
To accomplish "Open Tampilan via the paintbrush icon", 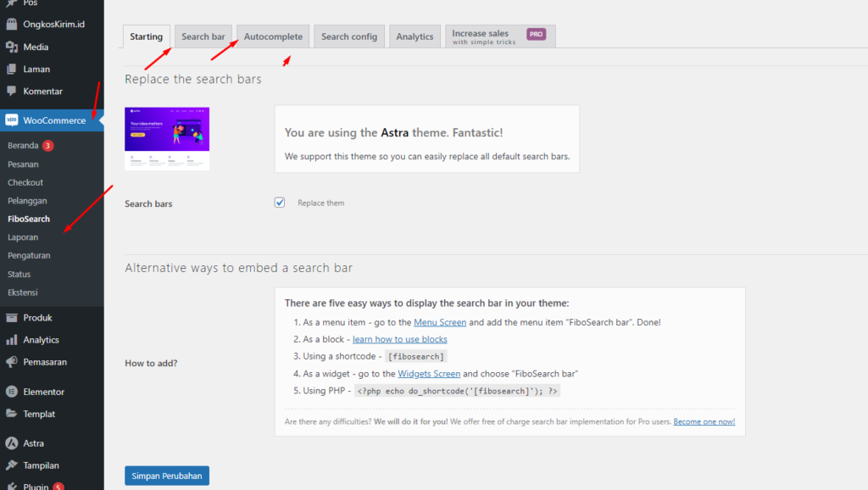I will point(12,465).
